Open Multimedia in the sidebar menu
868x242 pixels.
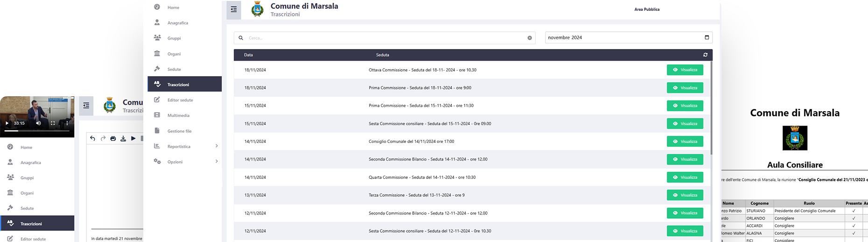pyautogui.click(x=178, y=115)
